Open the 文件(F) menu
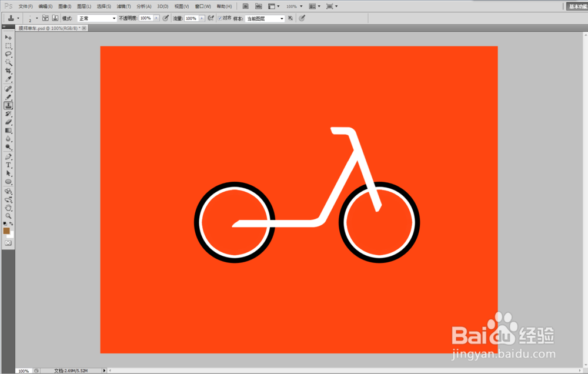The width and height of the screenshot is (588, 374). point(25,6)
